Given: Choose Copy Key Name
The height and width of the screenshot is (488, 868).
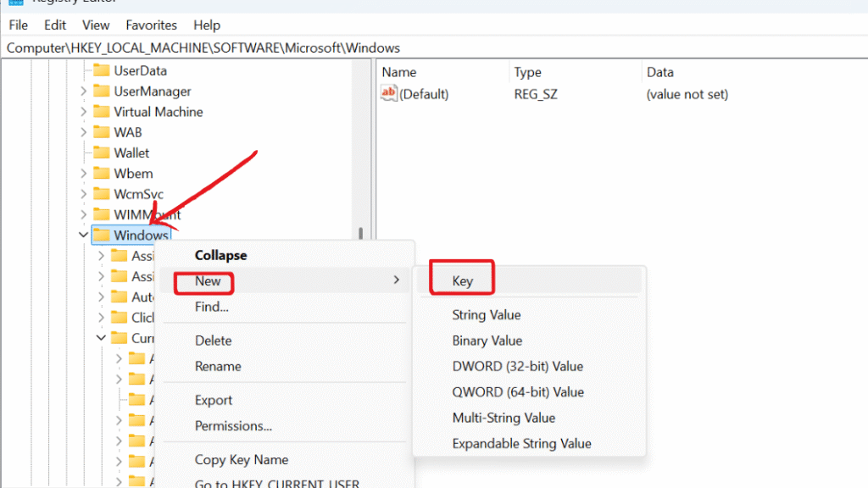Looking at the screenshot, I should pyautogui.click(x=242, y=459).
